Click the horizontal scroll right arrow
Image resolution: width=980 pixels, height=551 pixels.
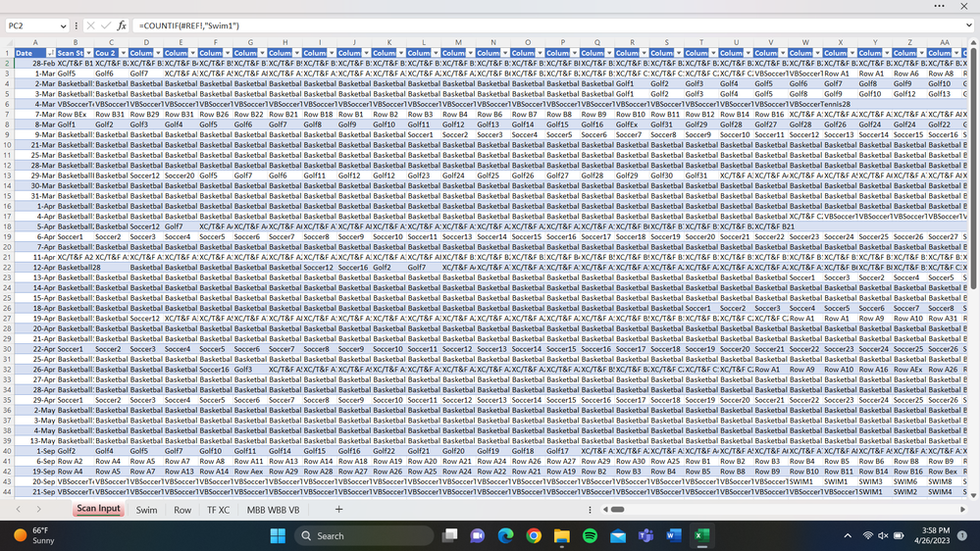[x=962, y=509]
